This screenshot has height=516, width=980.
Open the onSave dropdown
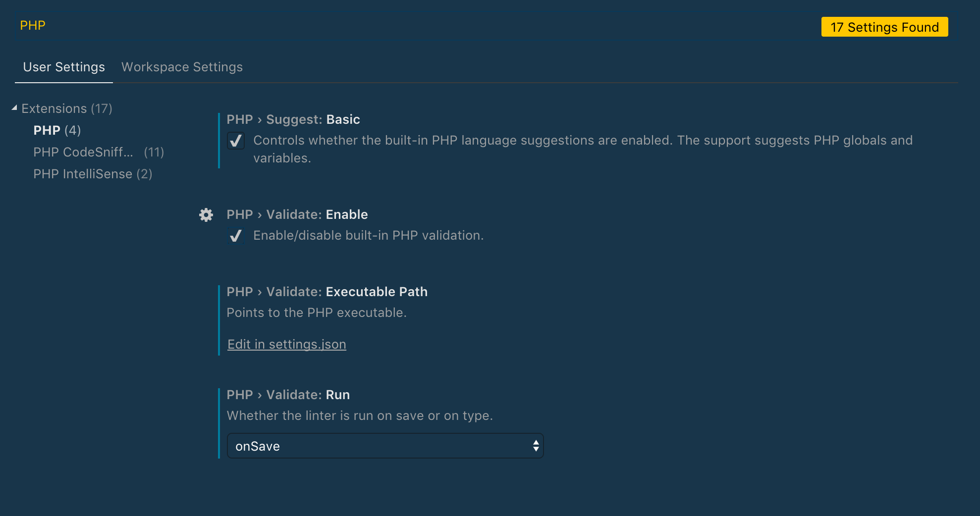[x=385, y=446]
